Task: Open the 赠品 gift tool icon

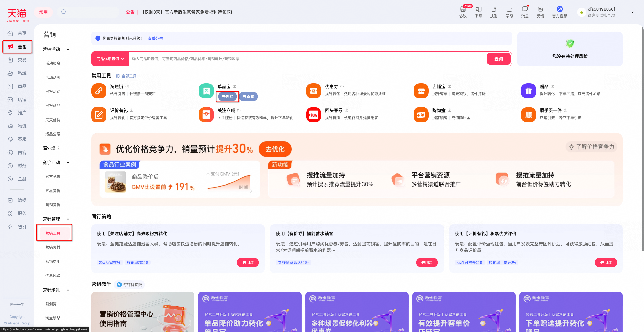Action: coord(529,91)
